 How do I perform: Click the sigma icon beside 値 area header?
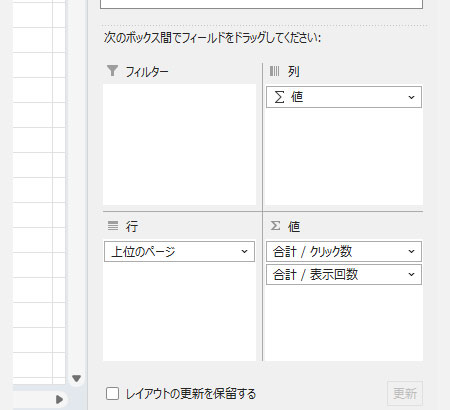click(275, 226)
